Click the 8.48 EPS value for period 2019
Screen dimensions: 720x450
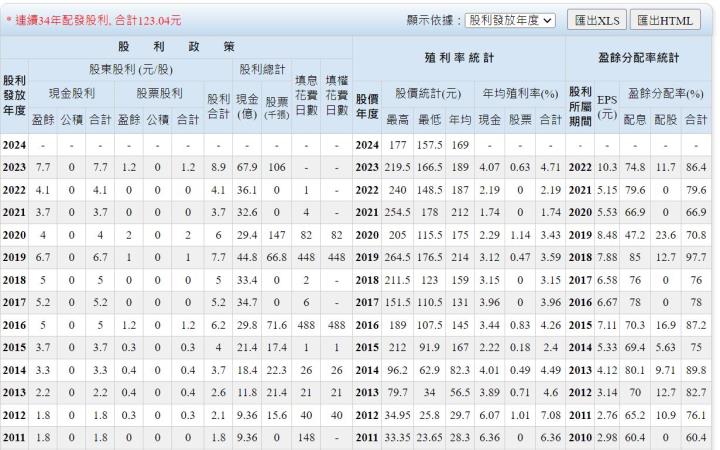(607, 235)
